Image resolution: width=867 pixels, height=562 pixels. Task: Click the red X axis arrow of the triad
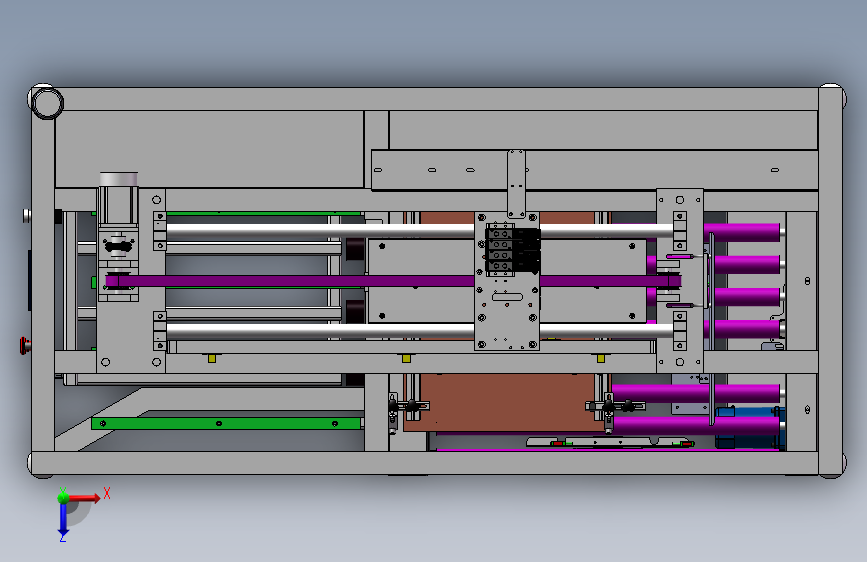tap(83, 498)
